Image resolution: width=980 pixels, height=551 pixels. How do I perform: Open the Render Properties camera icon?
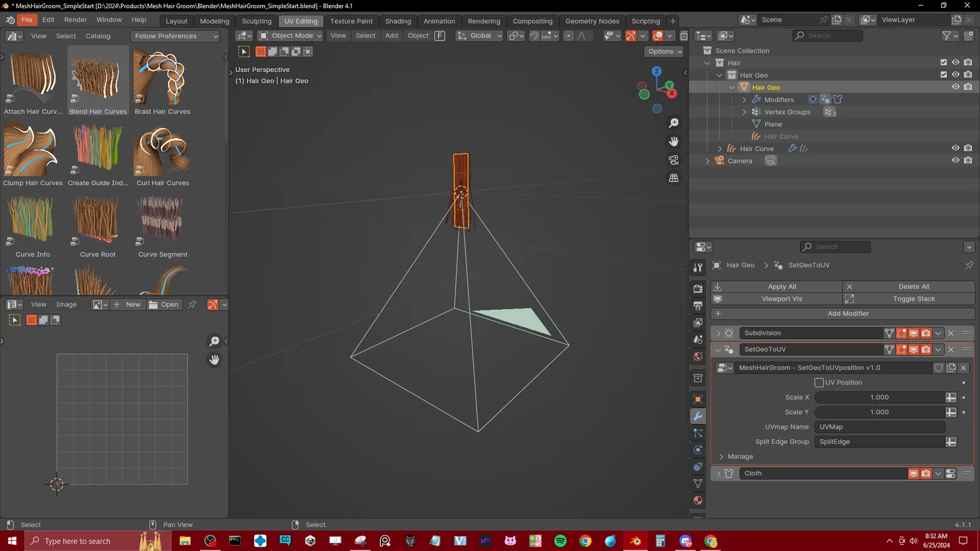tap(698, 288)
